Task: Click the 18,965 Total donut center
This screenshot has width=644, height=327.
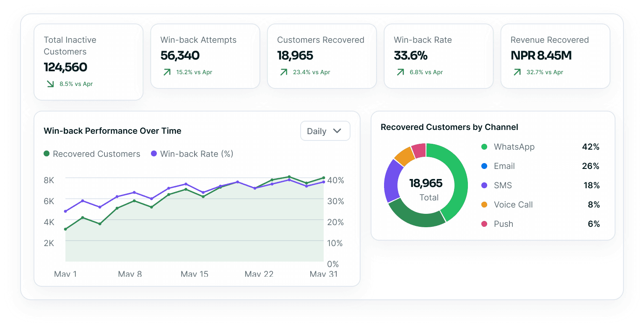Action: pyautogui.click(x=426, y=189)
